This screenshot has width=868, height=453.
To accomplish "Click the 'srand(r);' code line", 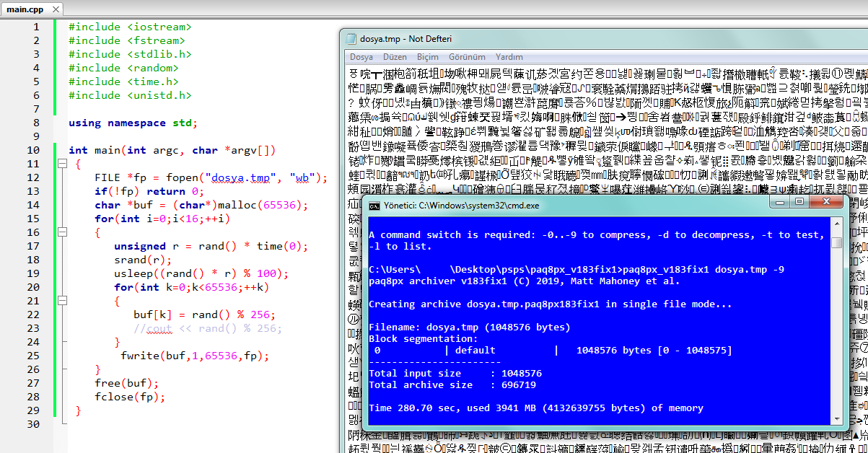I will pyautogui.click(x=143, y=260).
